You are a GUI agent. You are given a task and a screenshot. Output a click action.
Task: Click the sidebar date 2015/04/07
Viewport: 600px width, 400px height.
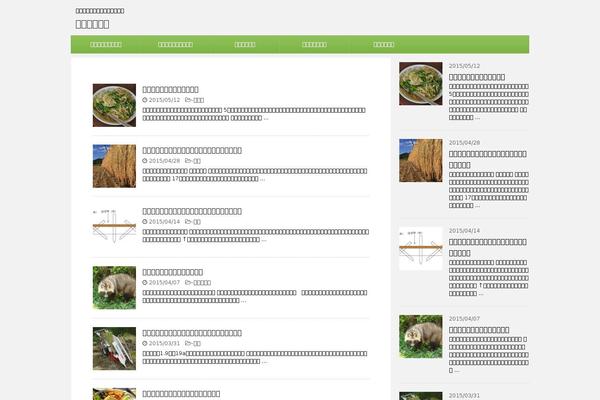click(x=464, y=318)
